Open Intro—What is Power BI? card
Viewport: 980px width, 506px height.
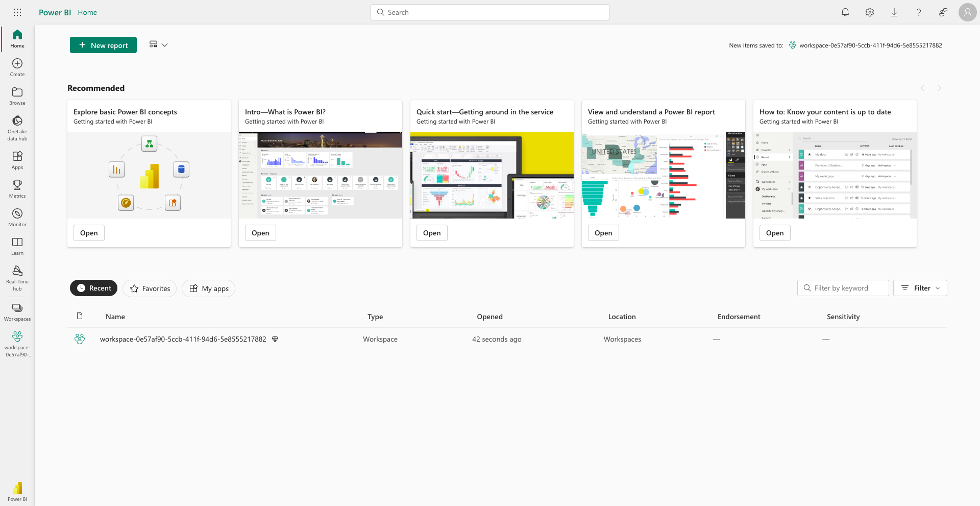click(260, 233)
